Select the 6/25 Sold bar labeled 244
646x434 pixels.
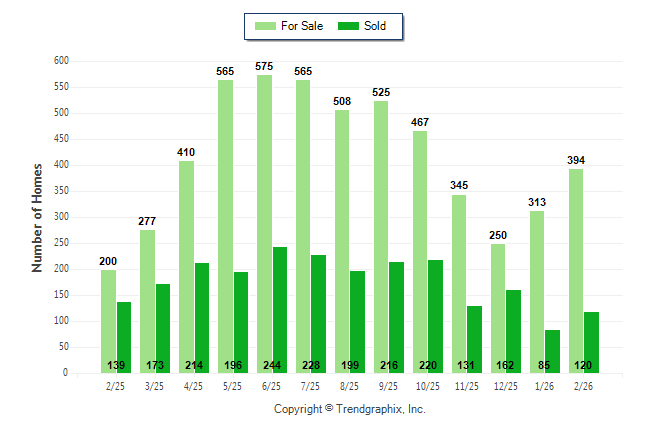click(x=280, y=309)
